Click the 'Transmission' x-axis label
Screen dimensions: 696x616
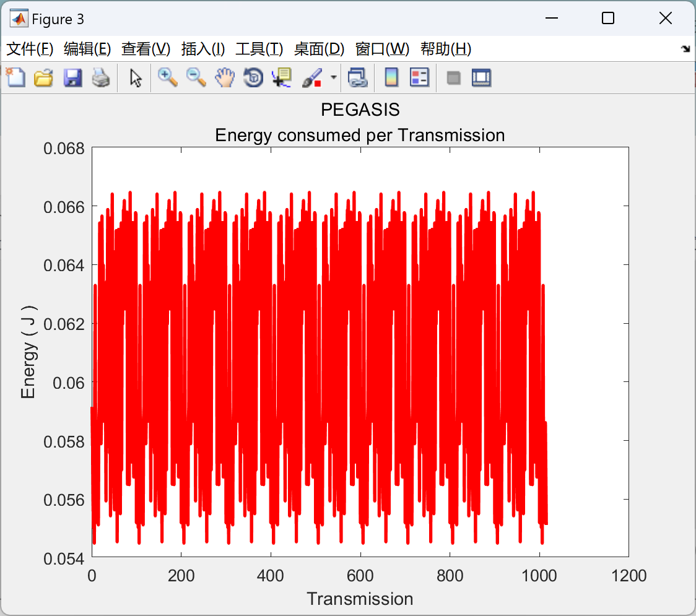(x=360, y=599)
